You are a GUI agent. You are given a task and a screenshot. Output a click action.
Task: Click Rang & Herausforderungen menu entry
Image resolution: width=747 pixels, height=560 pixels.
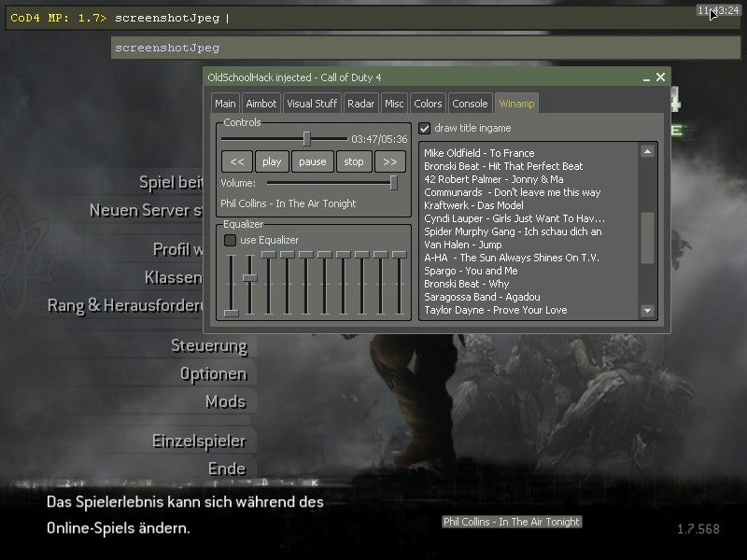click(125, 305)
